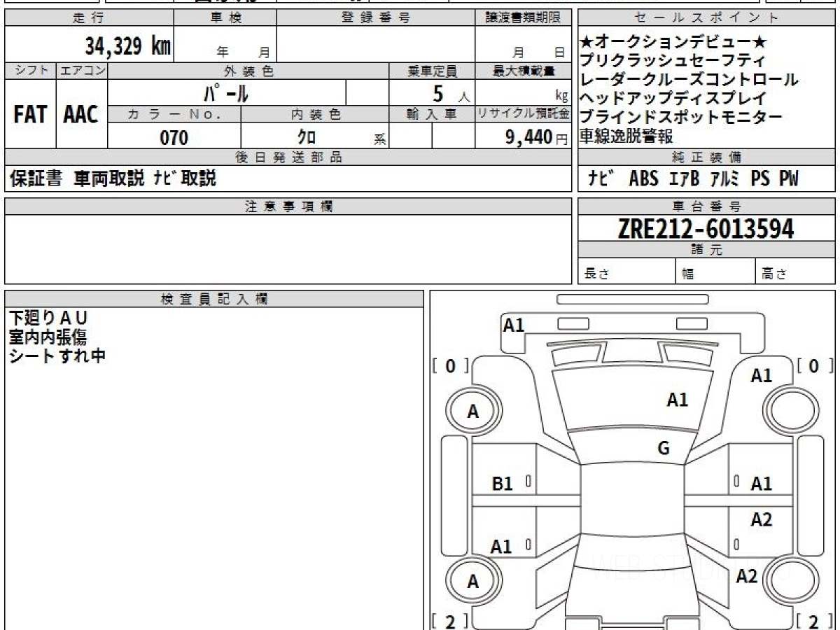Click the 内装色 header

(315, 114)
